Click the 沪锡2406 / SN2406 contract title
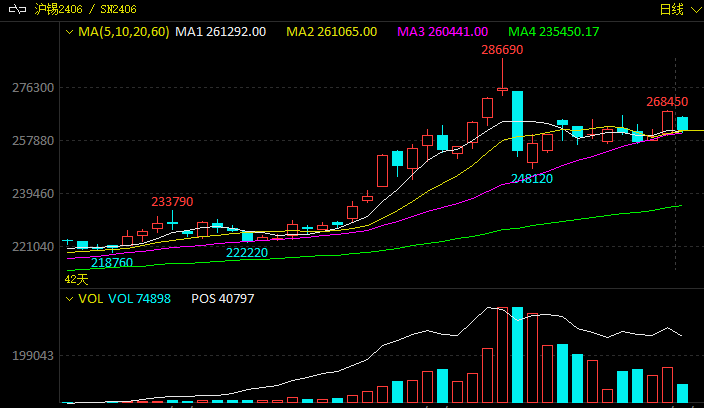This screenshot has width=704, height=408. 85,9
